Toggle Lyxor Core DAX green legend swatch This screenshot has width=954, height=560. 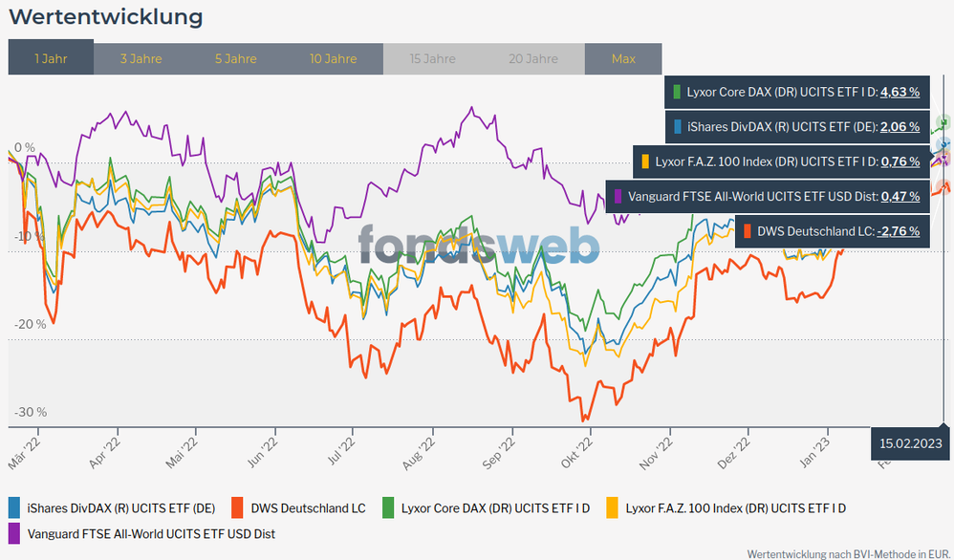pyautogui.click(x=388, y=508)
